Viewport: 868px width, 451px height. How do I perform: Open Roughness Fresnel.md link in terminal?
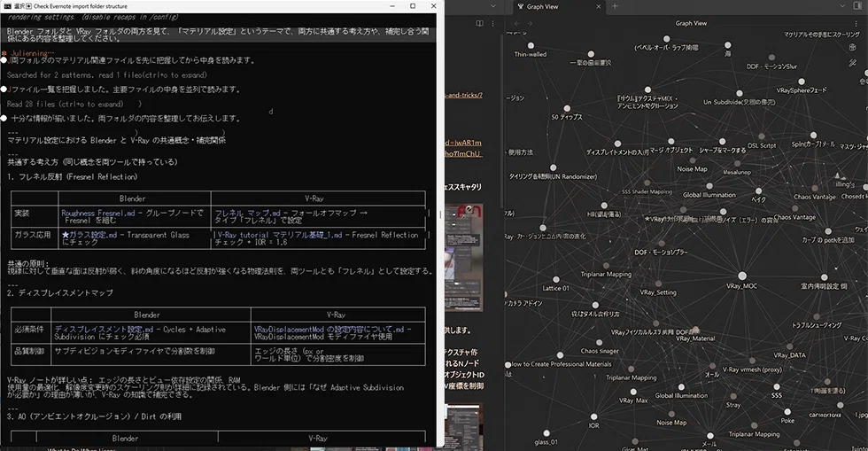click(98, 213)
